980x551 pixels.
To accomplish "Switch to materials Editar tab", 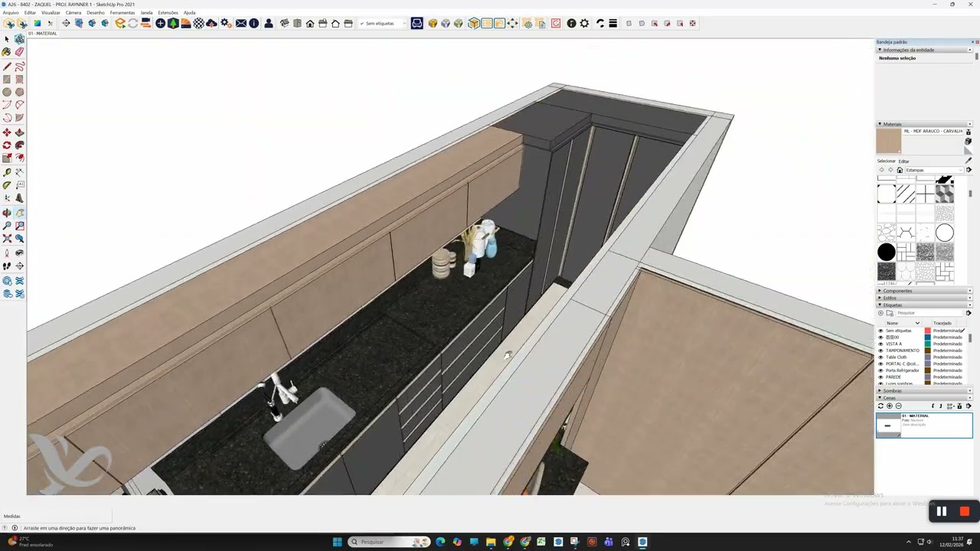I will [904, 161].
